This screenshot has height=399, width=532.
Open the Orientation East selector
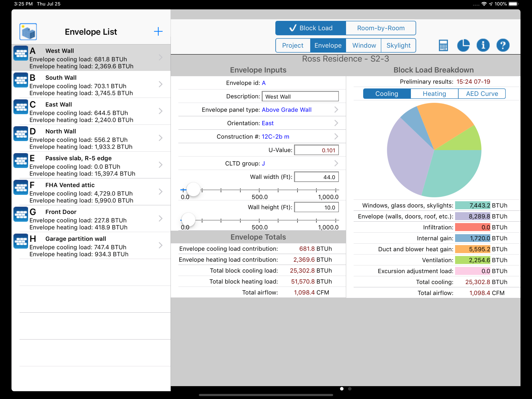[x=336, y=123]
